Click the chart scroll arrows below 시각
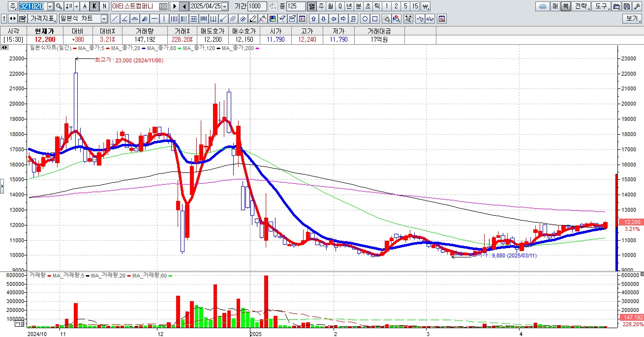The height and width of the screenshot is (337, 644). [x=4, y=48]
